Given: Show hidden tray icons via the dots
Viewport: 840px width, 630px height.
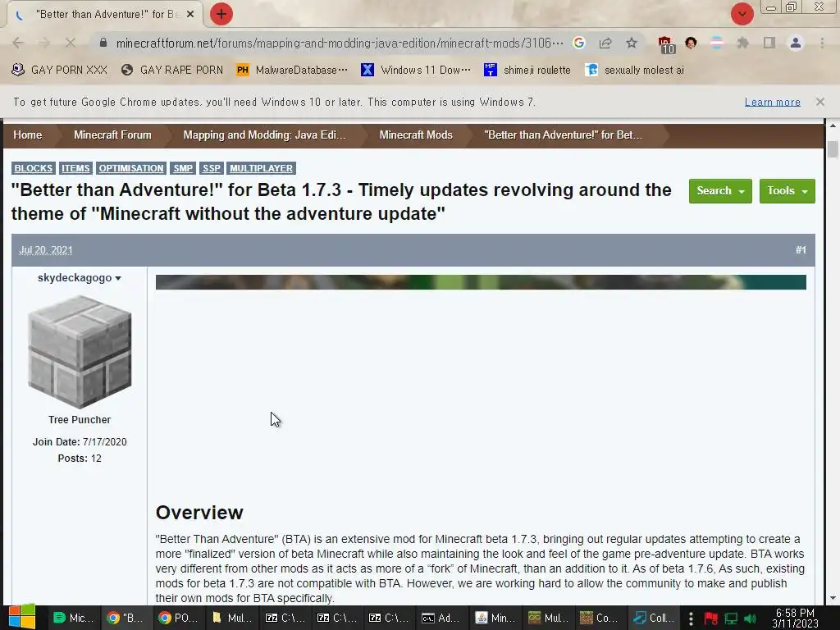Looking at the screenshot, I should [691, 619].
